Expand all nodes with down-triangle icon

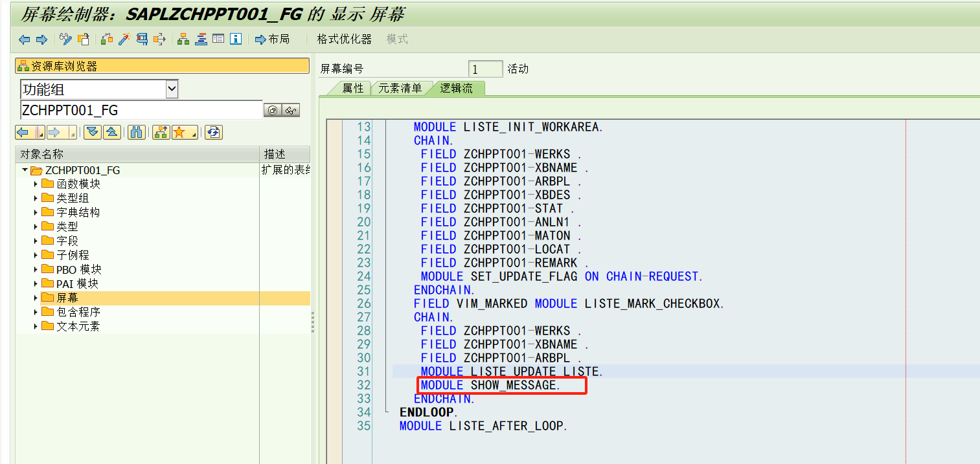(x=93, y=133)
